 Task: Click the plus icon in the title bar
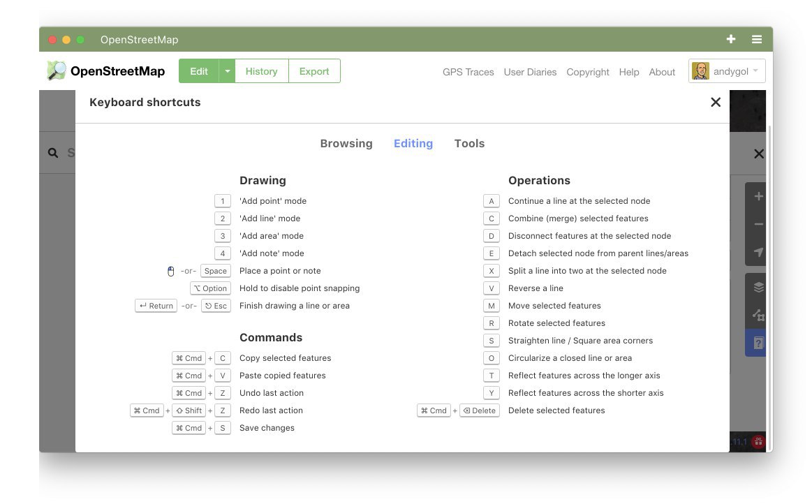731,39
